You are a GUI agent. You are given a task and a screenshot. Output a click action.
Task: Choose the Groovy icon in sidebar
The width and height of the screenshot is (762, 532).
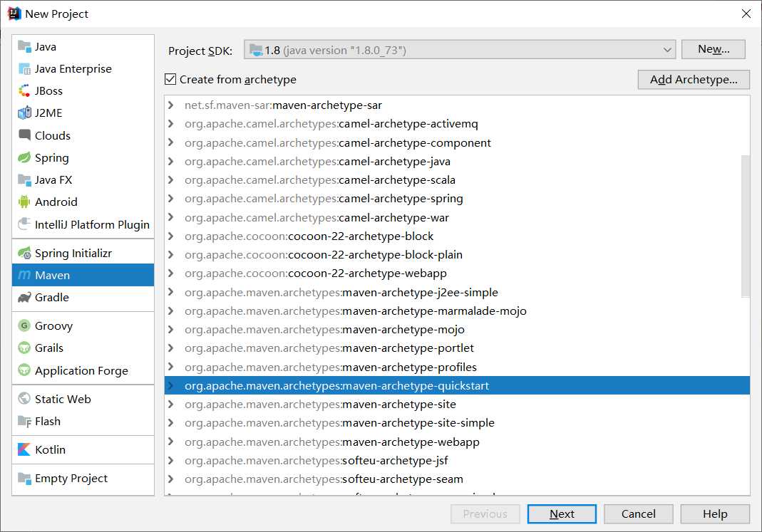(x=24, y=326)
